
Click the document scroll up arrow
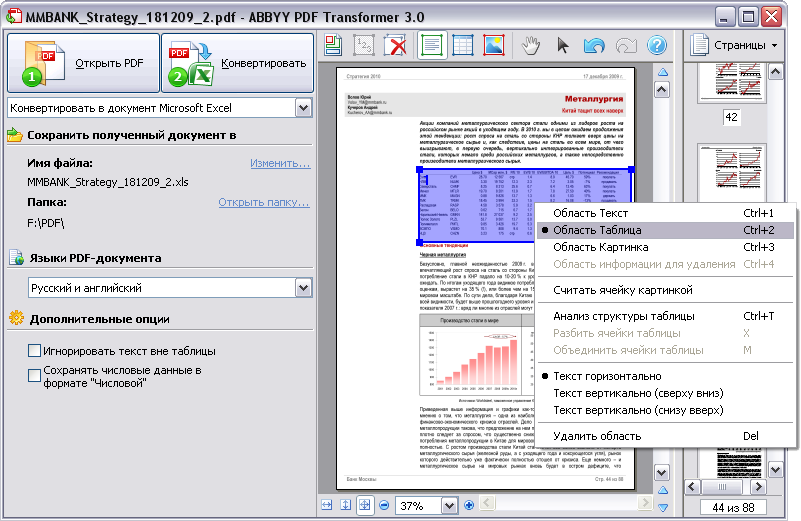click(x=662, y=90)
